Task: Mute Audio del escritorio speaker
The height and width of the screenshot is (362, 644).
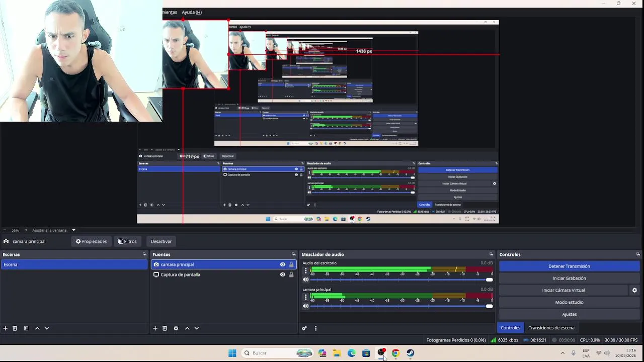Action: [305, 280]
